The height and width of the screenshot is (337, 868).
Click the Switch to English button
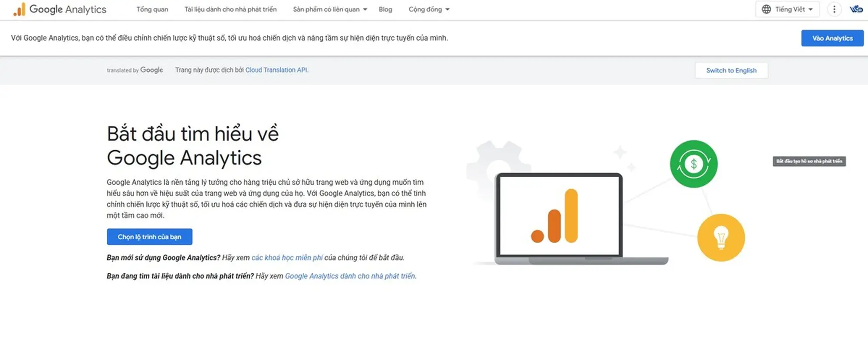click(x=731, y=70)
